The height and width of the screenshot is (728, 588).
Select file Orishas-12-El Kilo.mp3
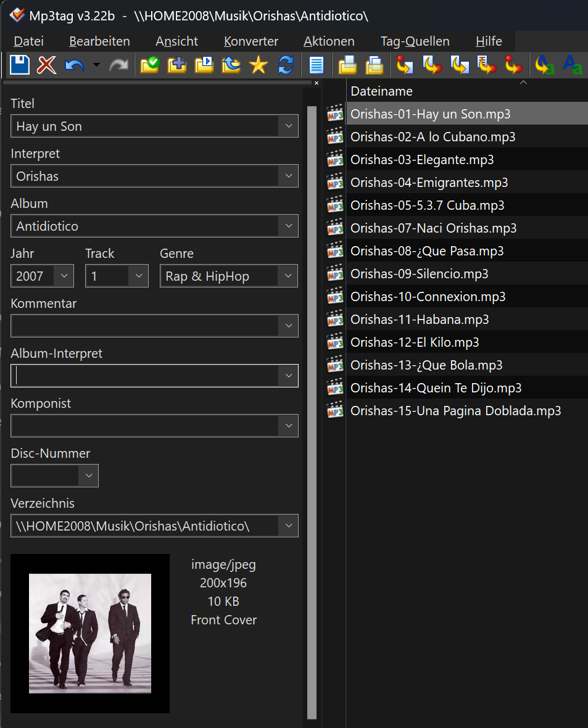pos(415,342)
